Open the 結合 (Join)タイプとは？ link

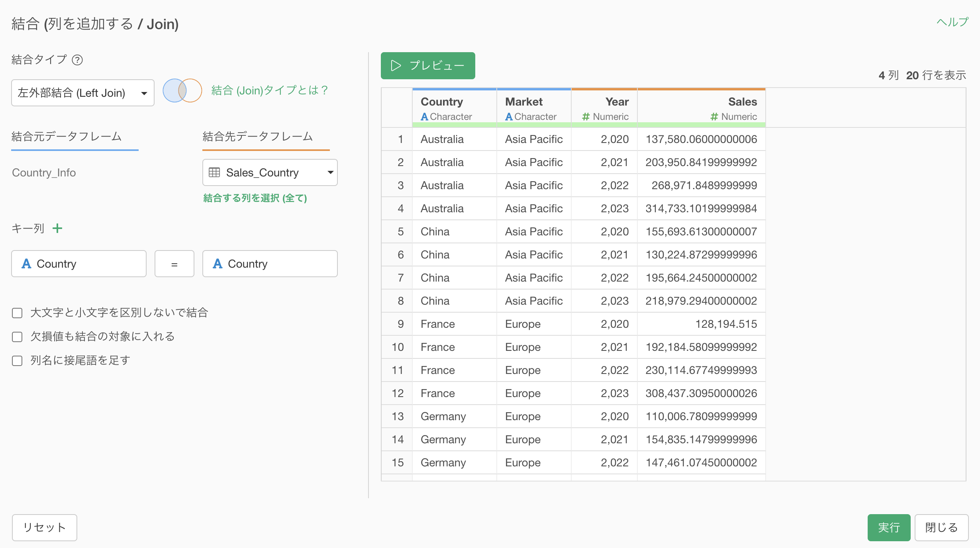(x=270, y=90)
